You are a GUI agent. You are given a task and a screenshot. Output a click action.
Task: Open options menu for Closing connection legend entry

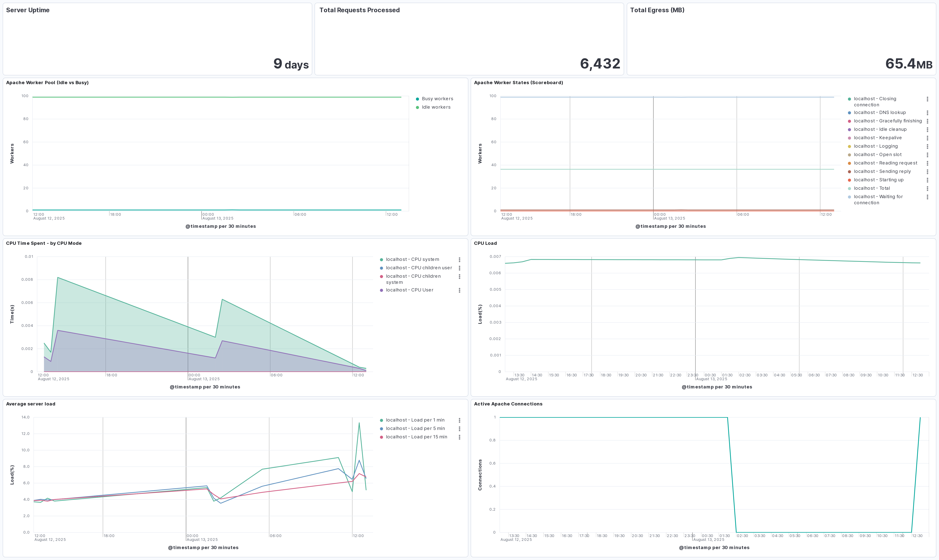click(x=927, y=99)
